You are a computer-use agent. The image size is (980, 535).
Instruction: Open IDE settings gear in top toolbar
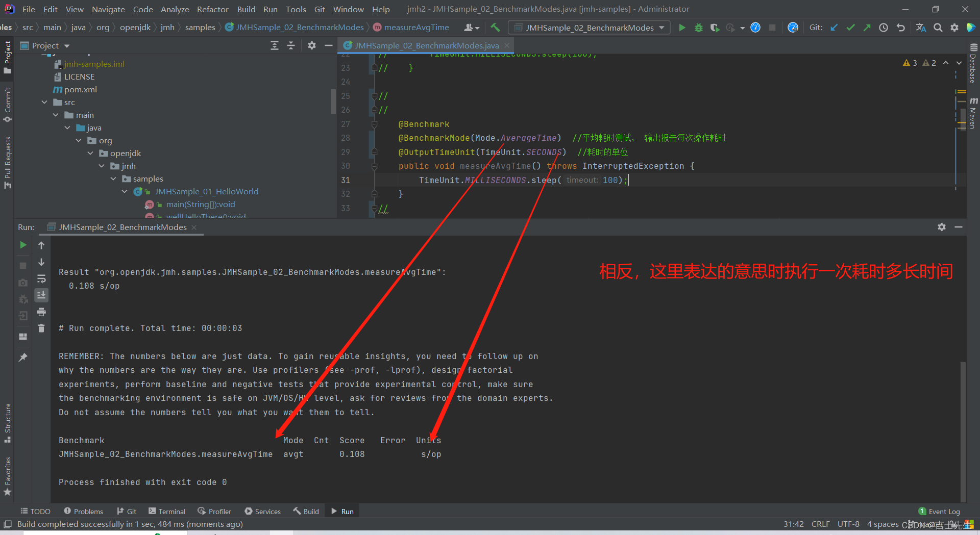click(x=954, y=28)
